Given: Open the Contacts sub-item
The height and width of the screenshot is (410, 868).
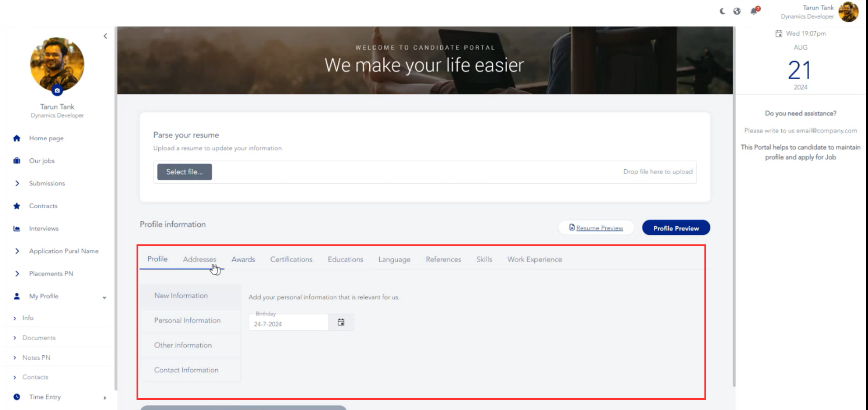Looking at the screenshot, I should coord(35,377).
